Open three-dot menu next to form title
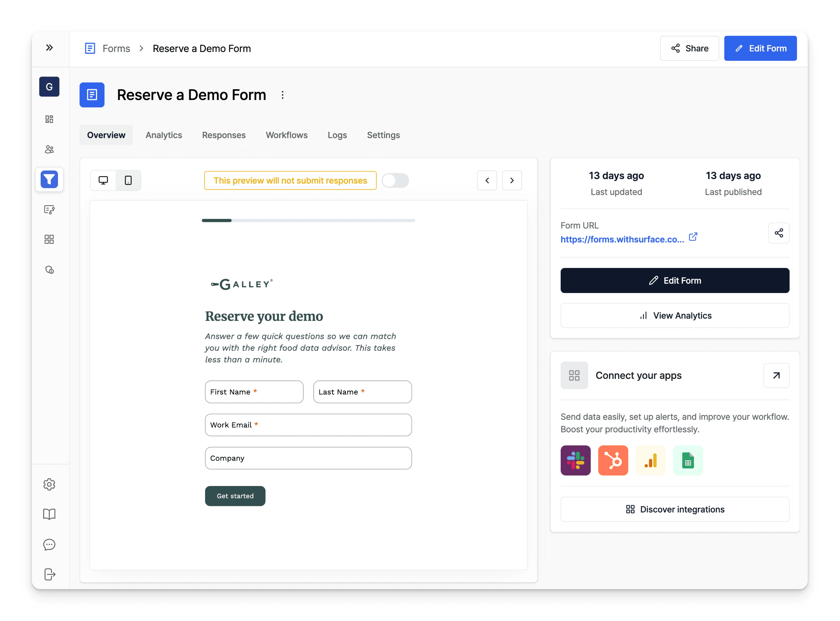This screenshot has width=840, height=621. click(283, 95)
